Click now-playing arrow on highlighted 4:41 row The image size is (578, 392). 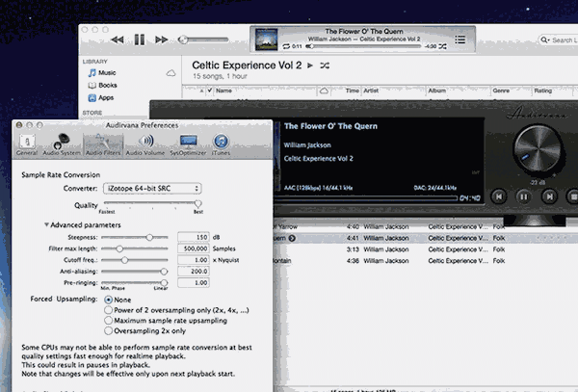(x=292, y=238)
